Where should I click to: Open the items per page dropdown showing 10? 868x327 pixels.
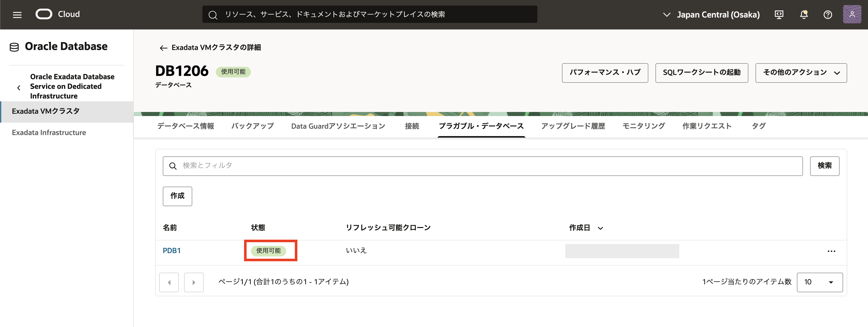pos(819,282)
